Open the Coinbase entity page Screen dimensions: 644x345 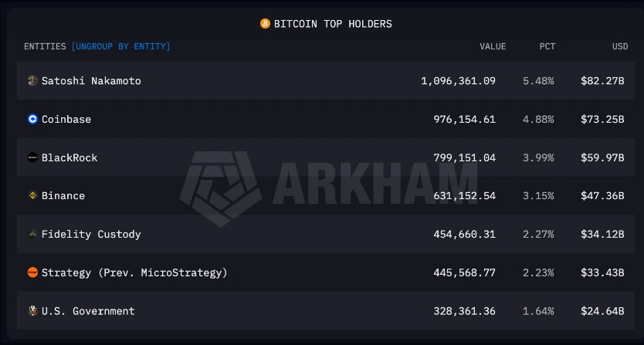[x=66, y=120]
